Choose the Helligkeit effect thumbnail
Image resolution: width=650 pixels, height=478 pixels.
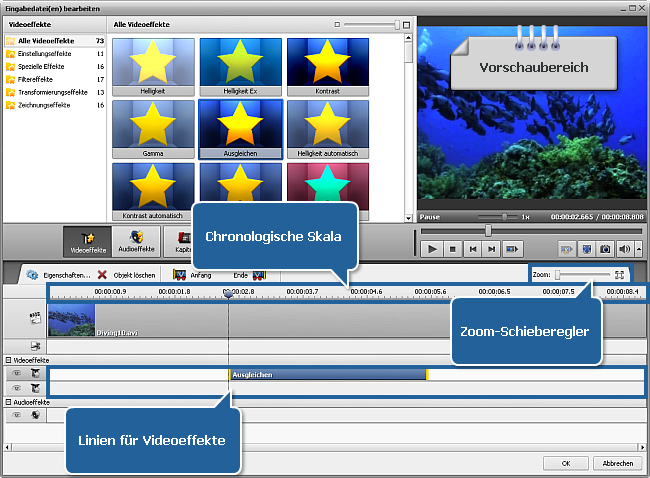(x=153, y=67)
